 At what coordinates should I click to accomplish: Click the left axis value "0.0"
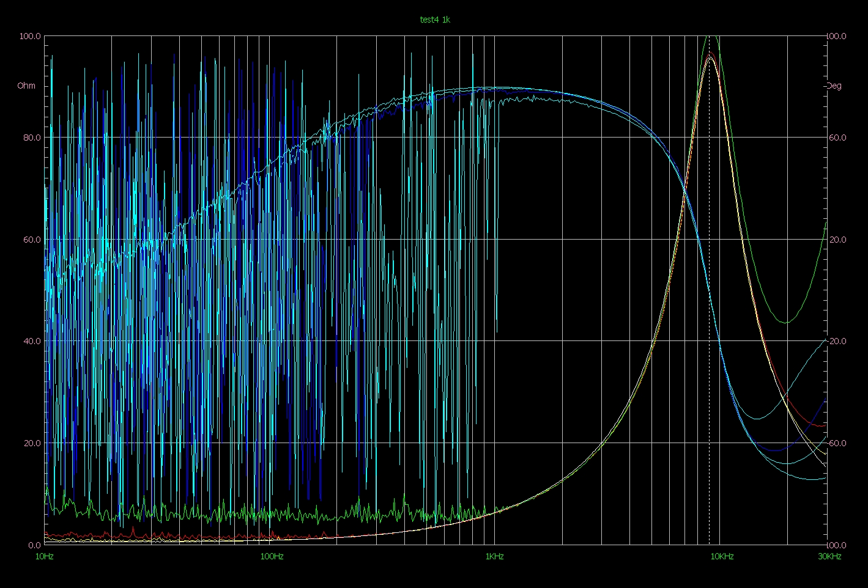(35, 545)
